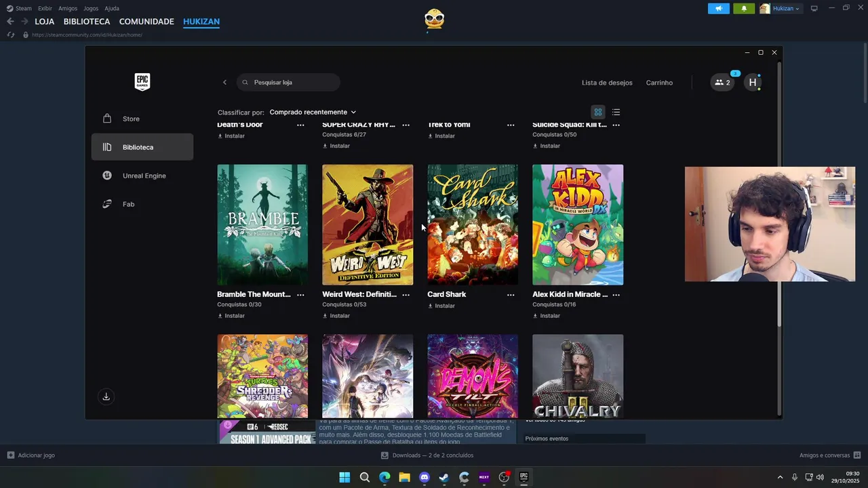Open the downloads icon in Epic sidebar
Image resolution: width=868 pixels, height=488 pixels.
click(x=106, y=396)
